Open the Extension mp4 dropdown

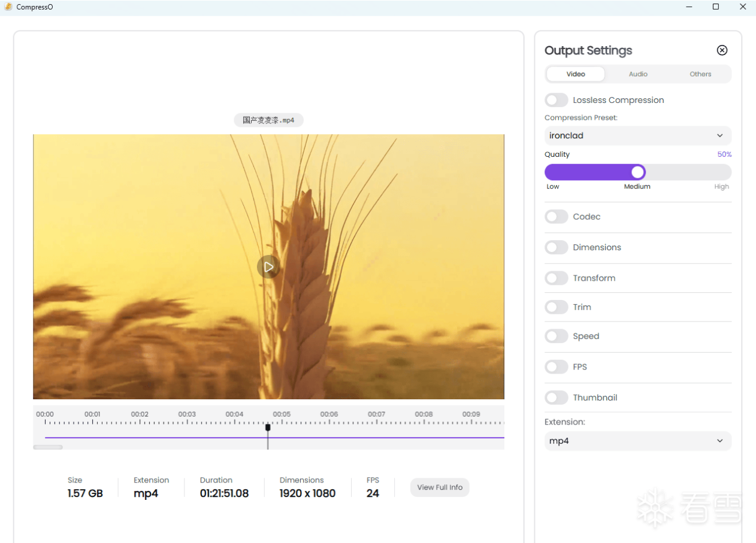coord(638,441)
